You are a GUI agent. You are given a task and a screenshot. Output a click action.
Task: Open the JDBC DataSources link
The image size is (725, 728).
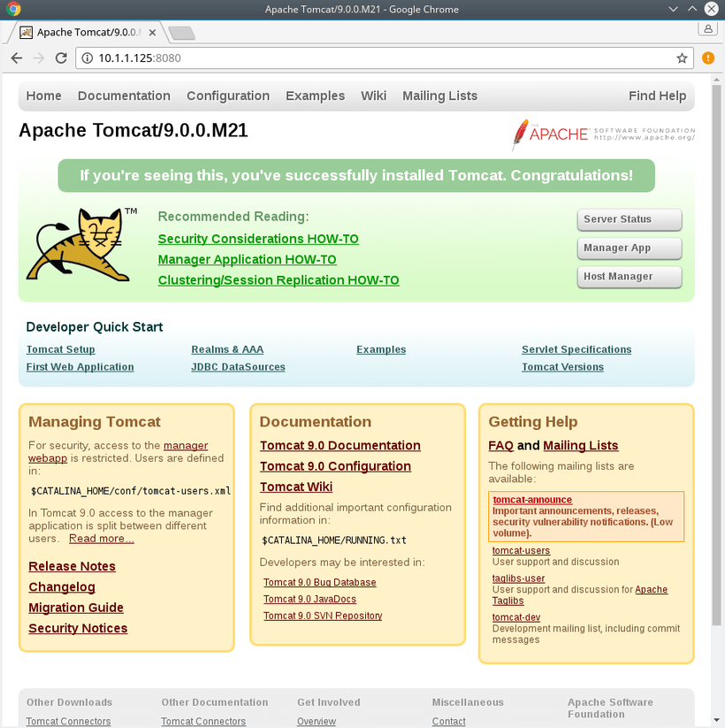tap(238, 367)
